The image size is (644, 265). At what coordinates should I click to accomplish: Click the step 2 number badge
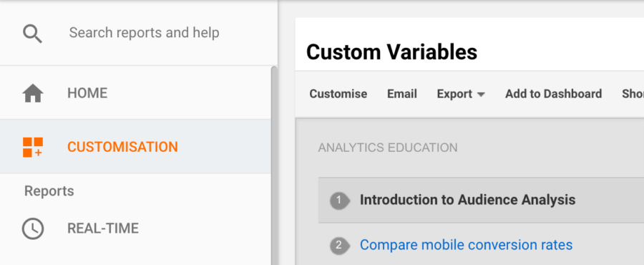click(340, 245)
